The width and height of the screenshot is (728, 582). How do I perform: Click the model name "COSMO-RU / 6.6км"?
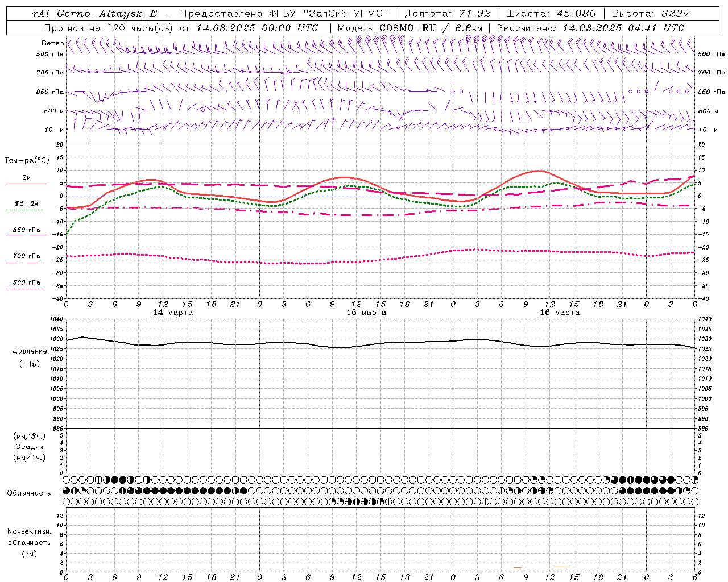(431, 28)
